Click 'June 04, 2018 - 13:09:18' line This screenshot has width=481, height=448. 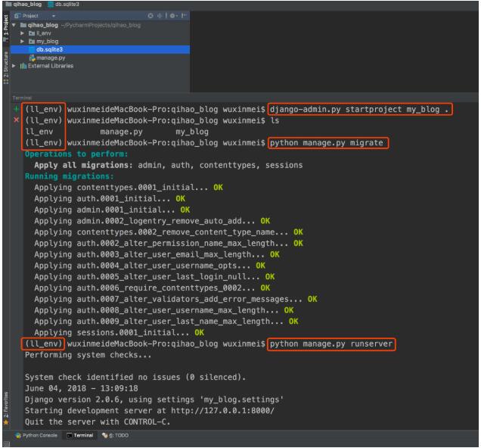click(81, 388)
